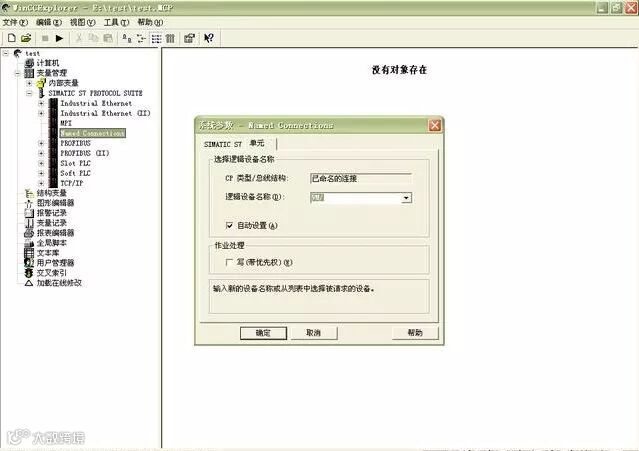Click the 加载在线修改 triangle icon

pos(29,283)
